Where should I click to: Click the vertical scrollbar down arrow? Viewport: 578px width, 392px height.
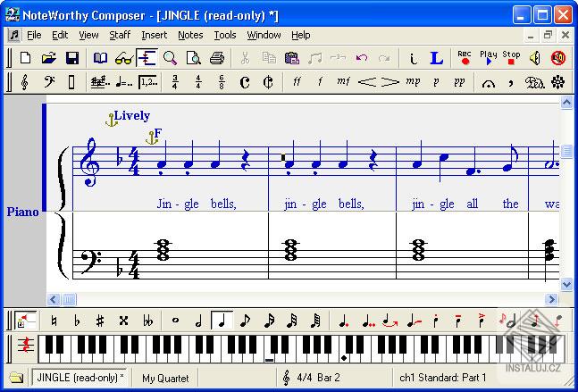click(566, 285)
